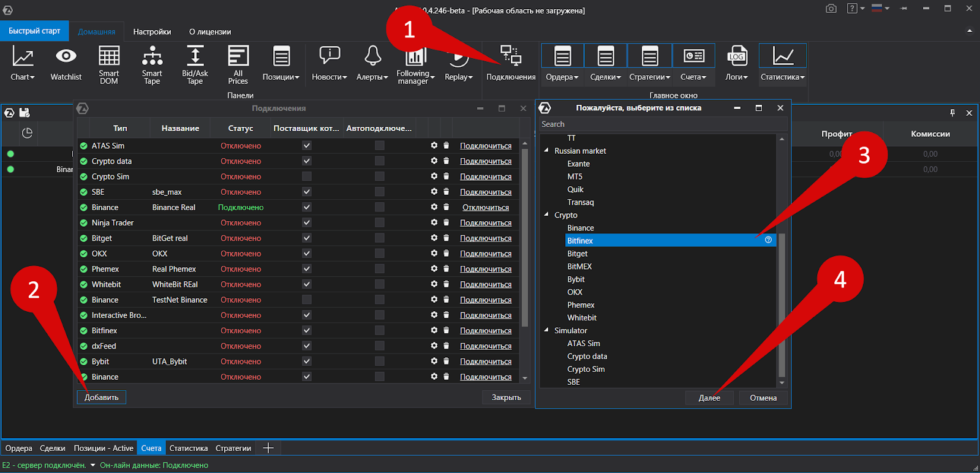This screenshot has height=473, width=980.
Task: Open settings gear for Binance Real connection
Action: click(434, 207)
